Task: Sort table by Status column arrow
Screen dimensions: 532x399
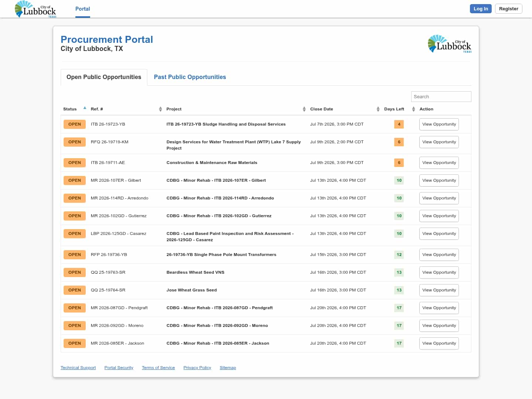Action: 85,108
